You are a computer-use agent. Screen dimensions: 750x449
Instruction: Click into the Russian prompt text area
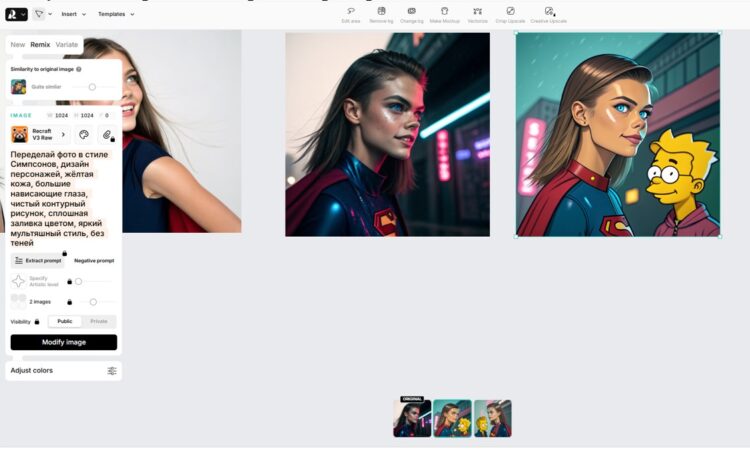pos(60,198)
